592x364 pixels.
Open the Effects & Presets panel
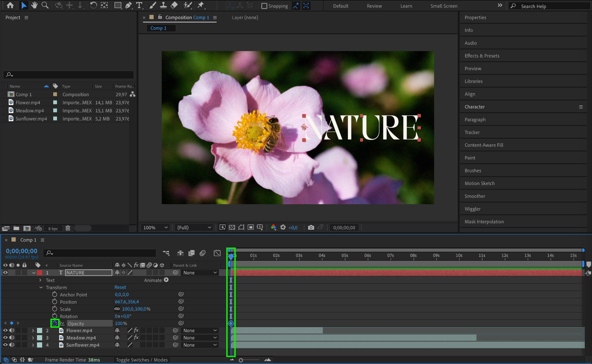(482, 56)
